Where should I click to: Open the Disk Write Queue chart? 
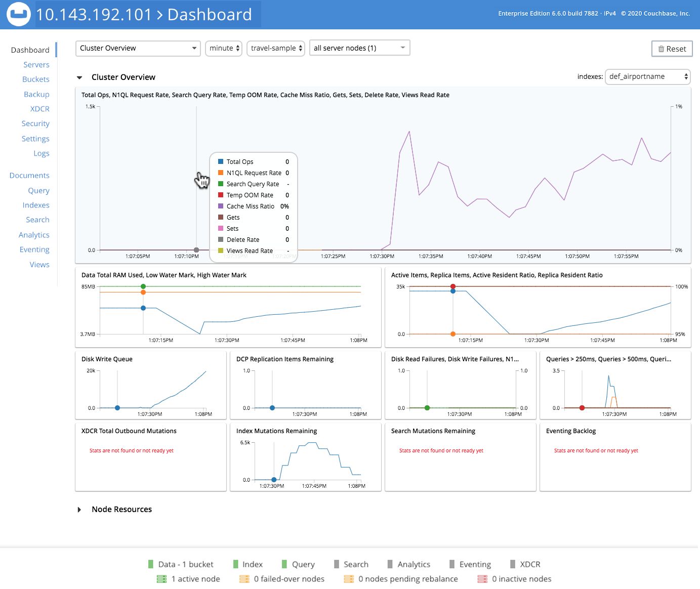pyautogui.click(x=151, y=385)
